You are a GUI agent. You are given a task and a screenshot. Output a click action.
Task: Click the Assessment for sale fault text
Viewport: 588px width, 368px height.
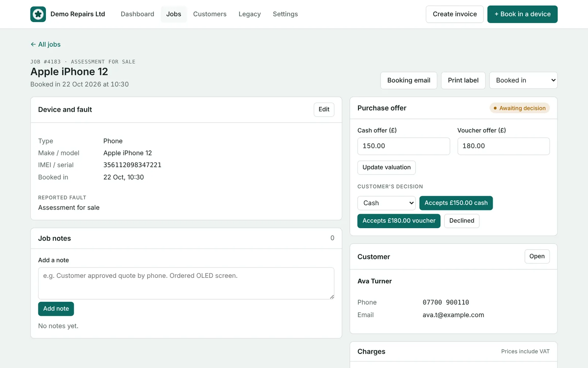pos(69,208)
